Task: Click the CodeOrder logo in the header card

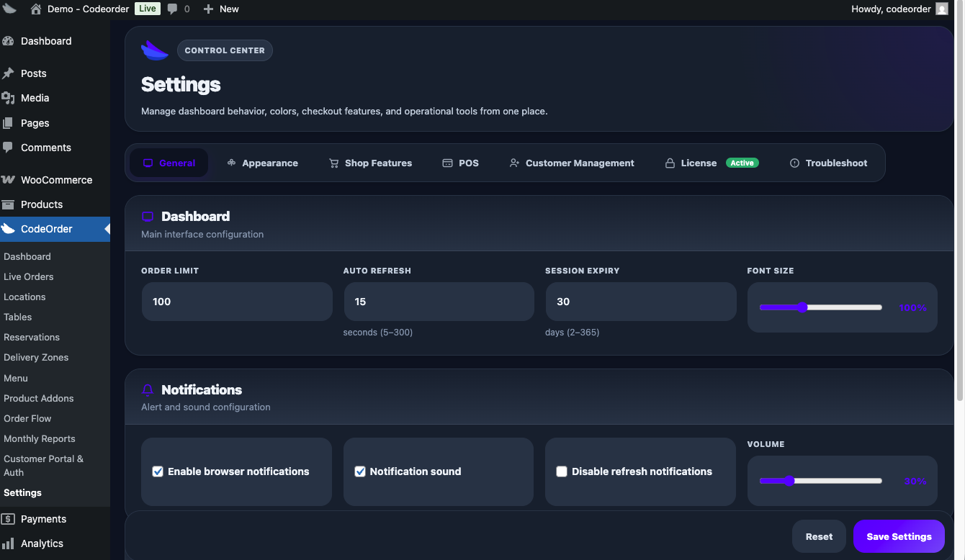Action: point(155,50)
